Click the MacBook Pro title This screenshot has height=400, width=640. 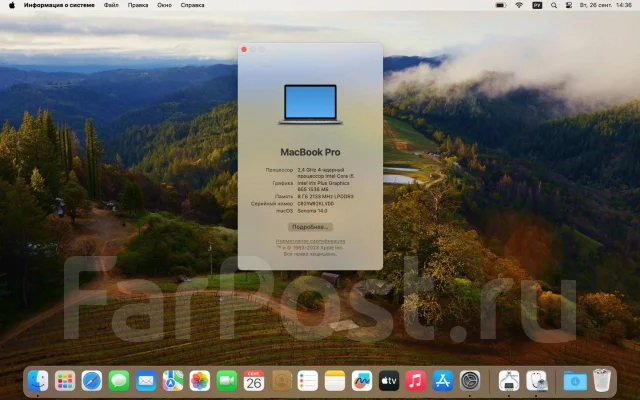pyautogui.click(x=310, y=152)
